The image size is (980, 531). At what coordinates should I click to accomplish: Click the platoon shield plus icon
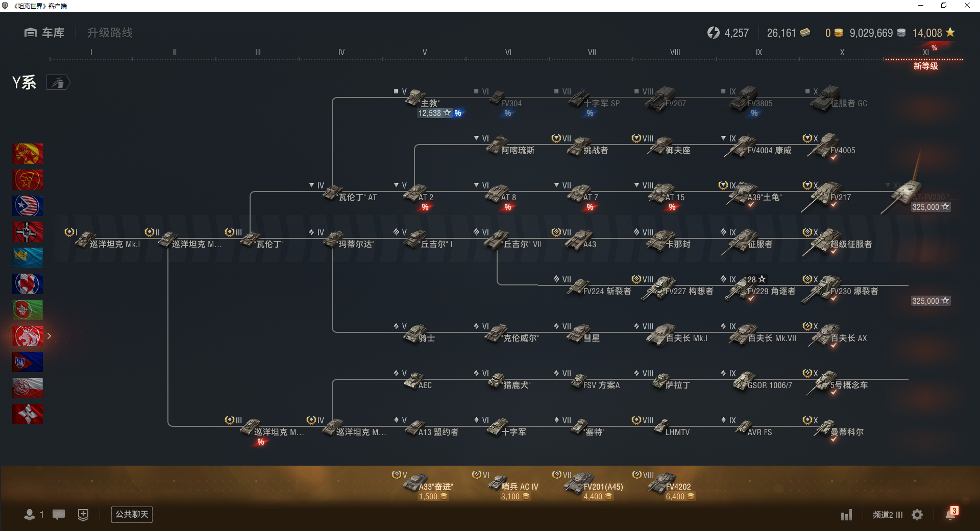(x=83, y=515)
